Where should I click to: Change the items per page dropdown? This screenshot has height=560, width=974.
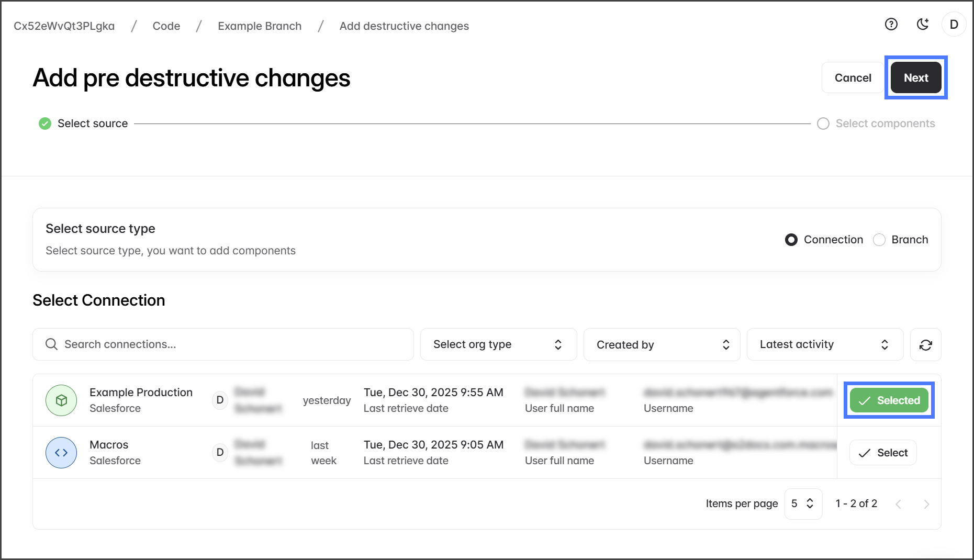pos(803,503)
